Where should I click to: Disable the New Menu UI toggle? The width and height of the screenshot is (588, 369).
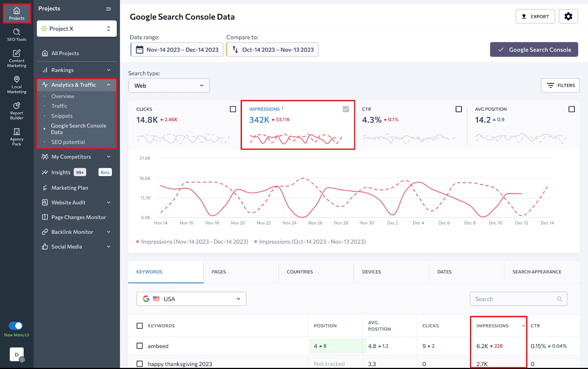(16, 326)
